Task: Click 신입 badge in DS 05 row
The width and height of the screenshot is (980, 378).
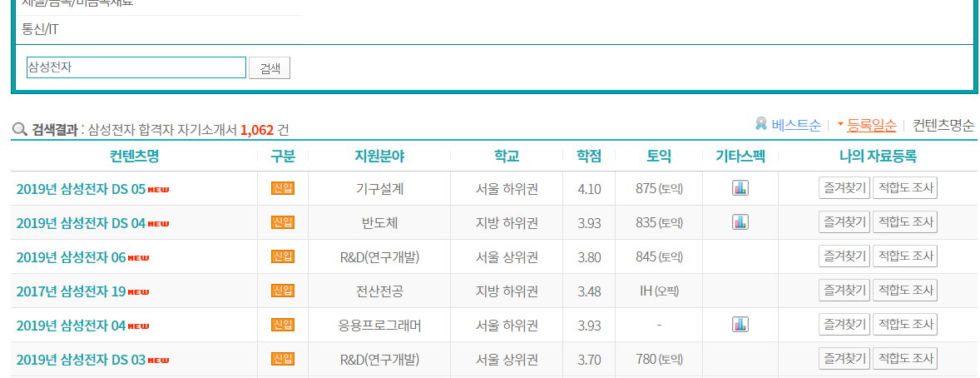Action: point(283,187)
